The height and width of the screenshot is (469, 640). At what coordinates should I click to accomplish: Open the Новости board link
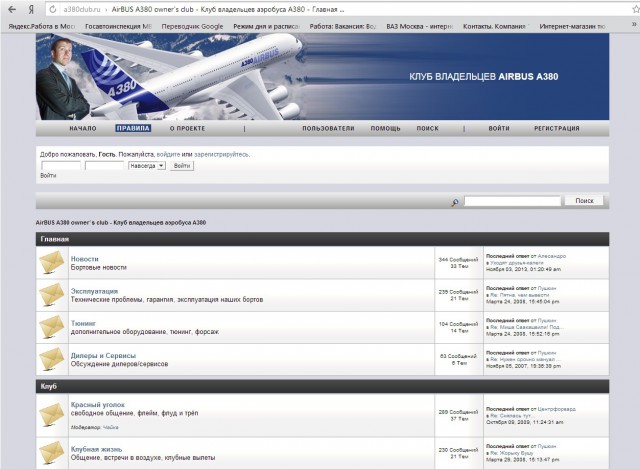click(x=84, y=259)
